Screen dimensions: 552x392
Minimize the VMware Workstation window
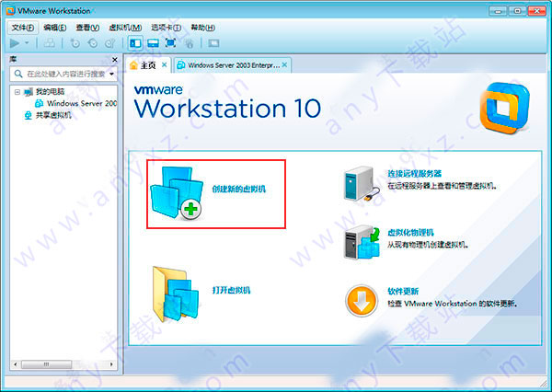click(498, 11)
